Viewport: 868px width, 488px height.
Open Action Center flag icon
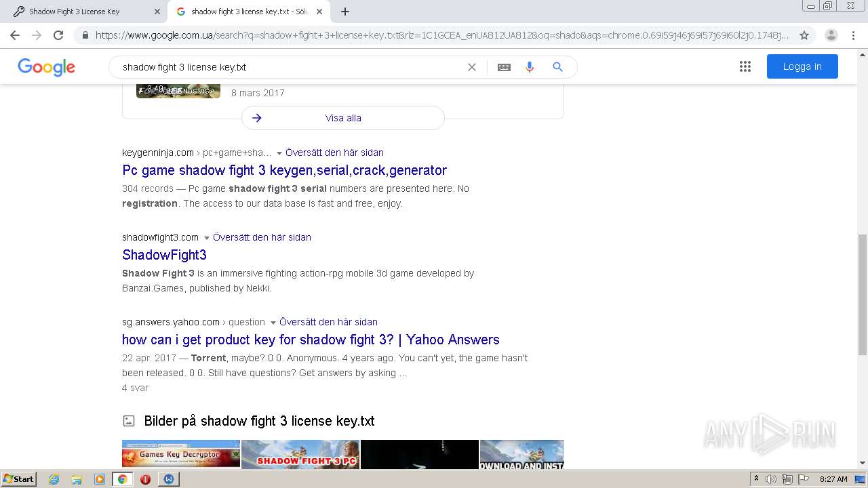click(804, 479)
